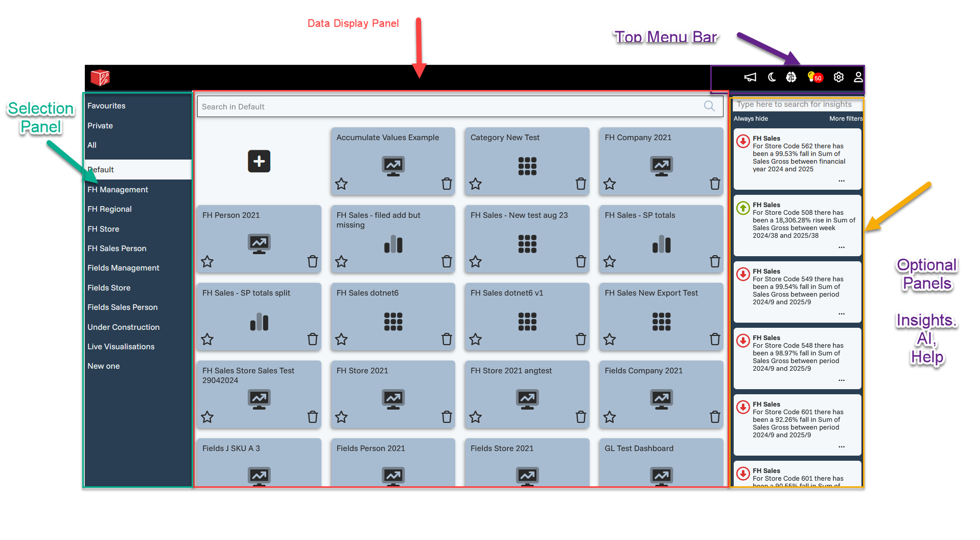Image resolution: width=980 pixels, height=540 pixels.
Task: Select the Default category
Action: click(138, 170)
